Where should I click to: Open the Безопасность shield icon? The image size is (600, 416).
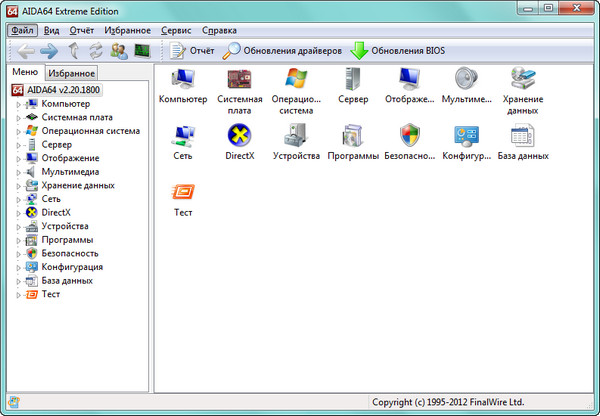[410, 137]
